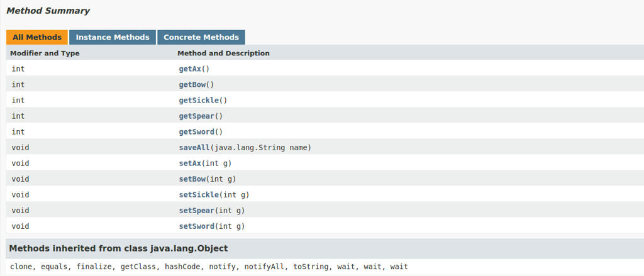Click the Modifier and Type column header
This screenshot has height=276, width=644.
pos(45,53)
